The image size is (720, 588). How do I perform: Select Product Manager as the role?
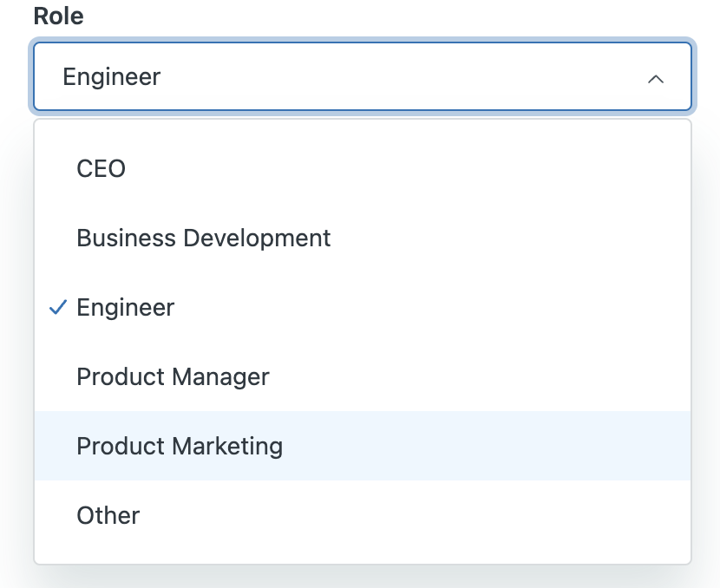click(x=173, y=377)
